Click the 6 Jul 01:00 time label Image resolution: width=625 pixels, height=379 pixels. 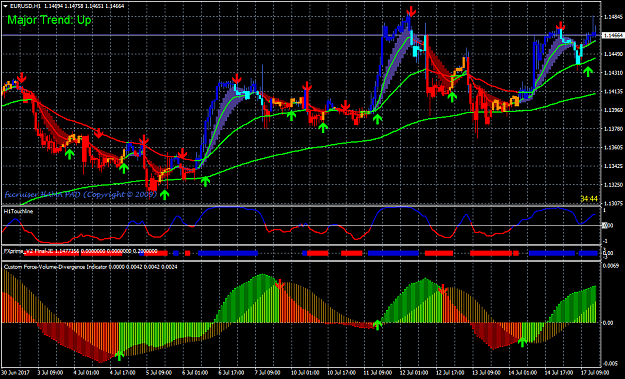click(195, 373)
